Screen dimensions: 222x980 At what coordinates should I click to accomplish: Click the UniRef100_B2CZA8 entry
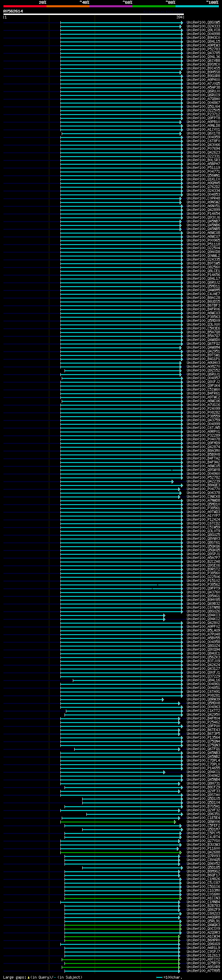[203, 561]
